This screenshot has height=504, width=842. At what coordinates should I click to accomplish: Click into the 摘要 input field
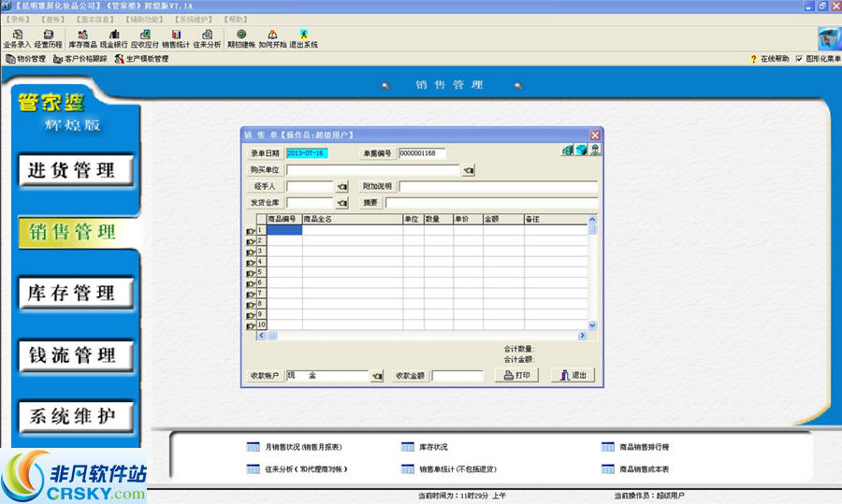point(491,203)
